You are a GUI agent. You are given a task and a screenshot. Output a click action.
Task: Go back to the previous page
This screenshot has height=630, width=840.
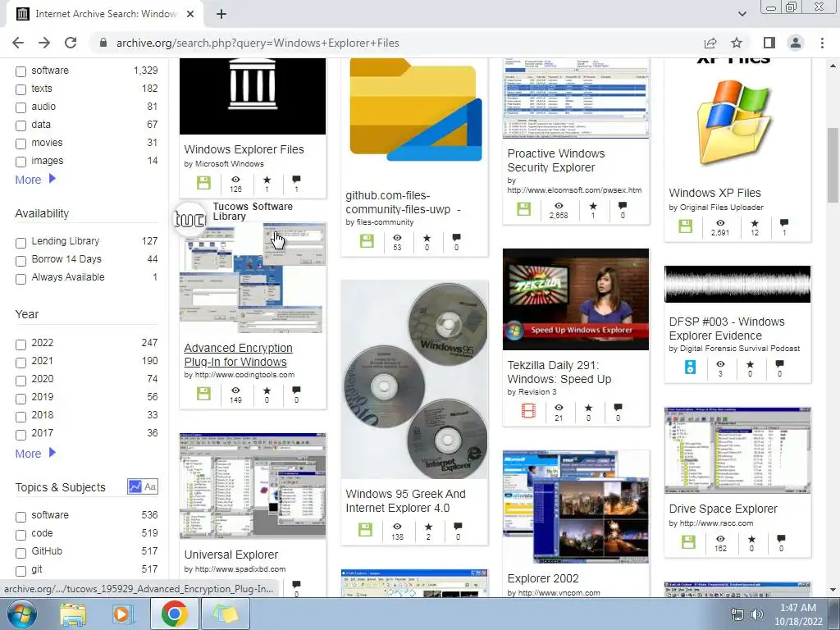[18, 43]
